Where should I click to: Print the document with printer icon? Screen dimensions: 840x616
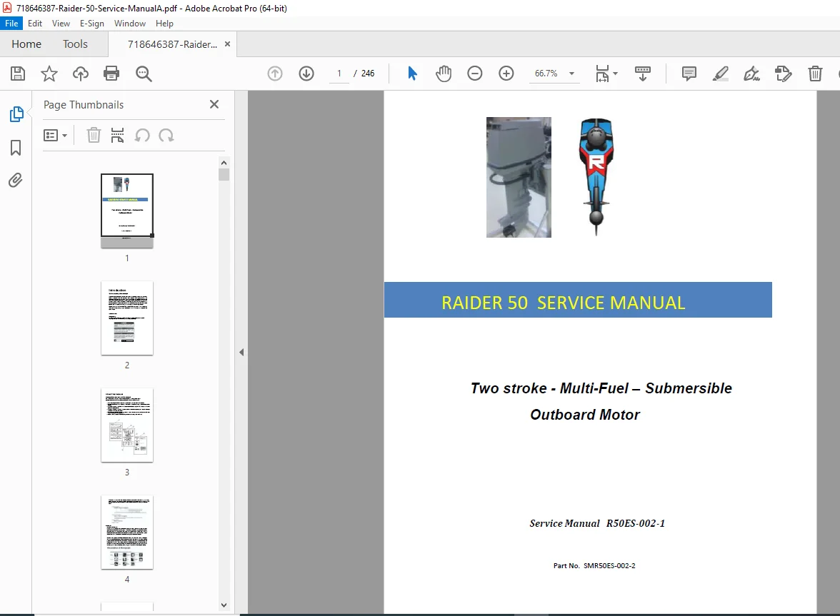(111, 74)
